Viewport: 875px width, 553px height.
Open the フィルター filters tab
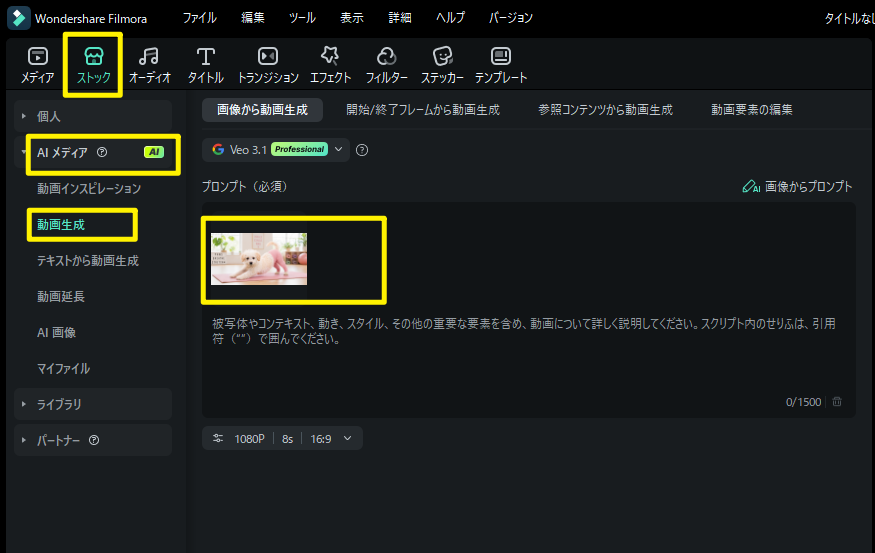tap(386, 65)
